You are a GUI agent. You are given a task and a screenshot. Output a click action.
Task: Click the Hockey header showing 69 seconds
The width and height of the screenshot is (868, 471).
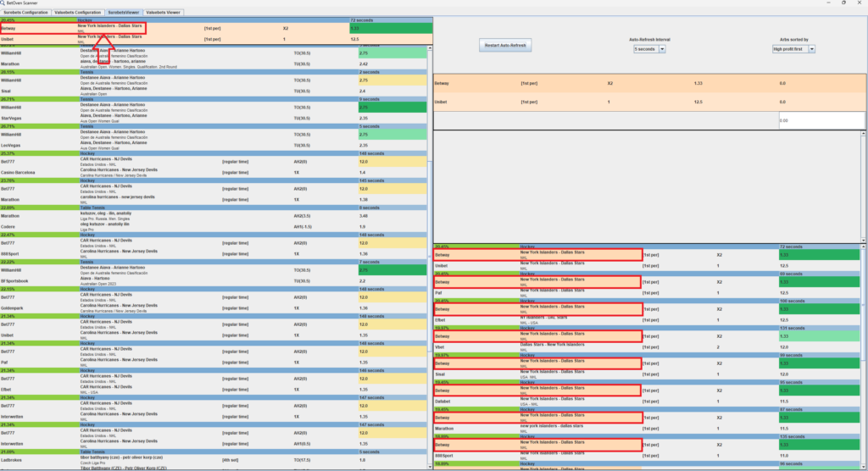(647, 274)
